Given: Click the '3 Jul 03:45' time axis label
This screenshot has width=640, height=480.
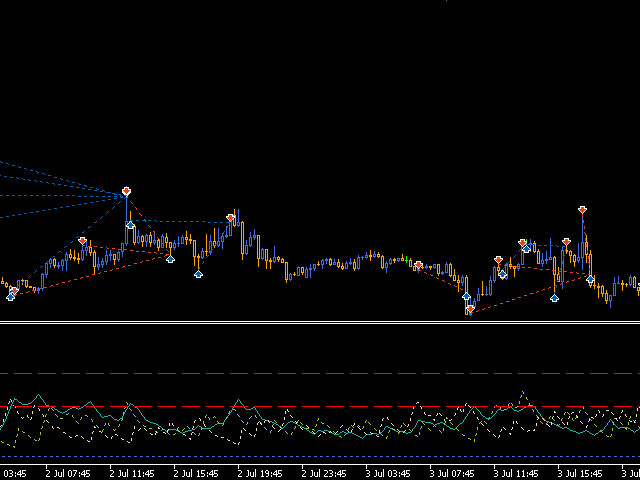Looking at the screenshot, I should (x=388, y=473).
